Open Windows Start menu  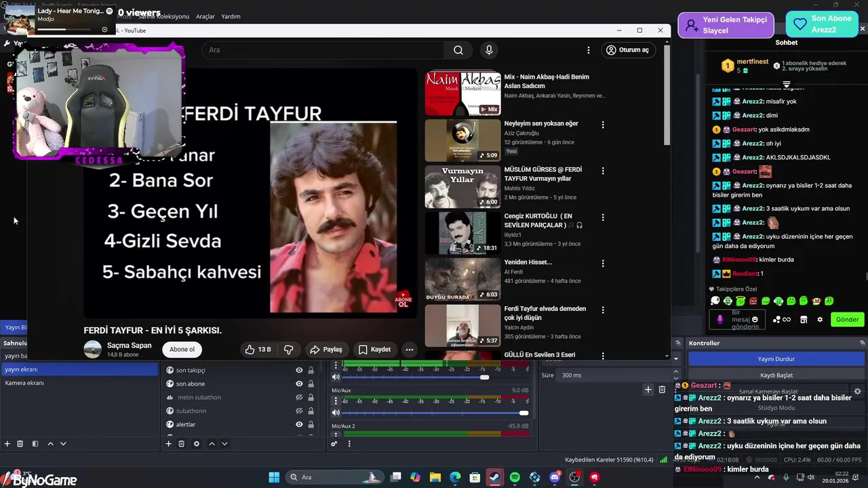pyautogui.click(x=274, y=477)
